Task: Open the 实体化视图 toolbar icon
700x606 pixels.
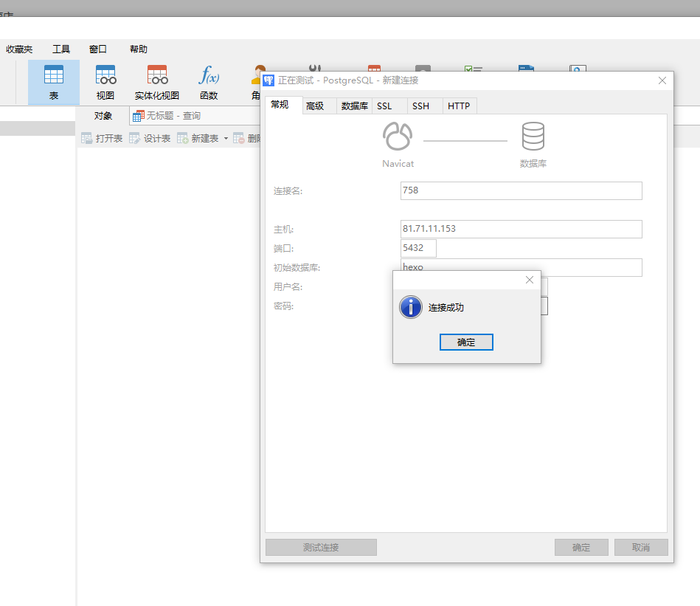Action: (157, 83)
